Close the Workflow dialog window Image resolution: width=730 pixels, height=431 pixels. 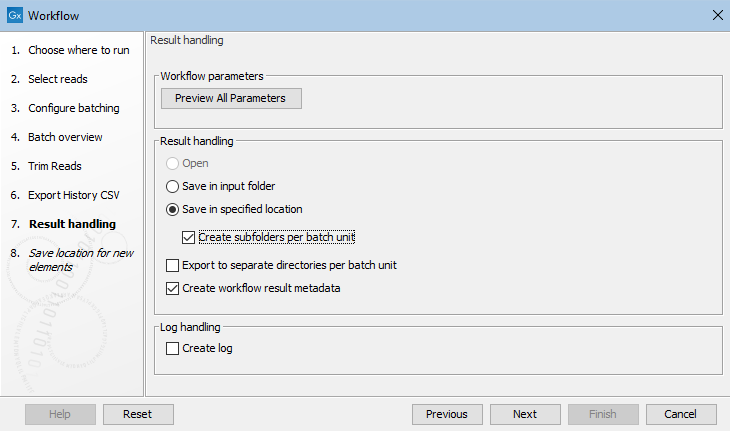[716, 16]
